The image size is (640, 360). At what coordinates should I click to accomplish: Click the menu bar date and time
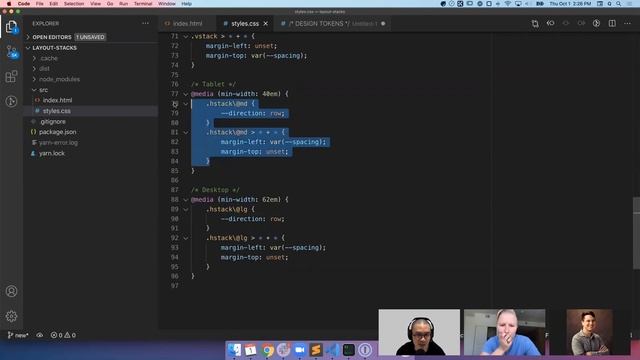[x=570, y=4]
